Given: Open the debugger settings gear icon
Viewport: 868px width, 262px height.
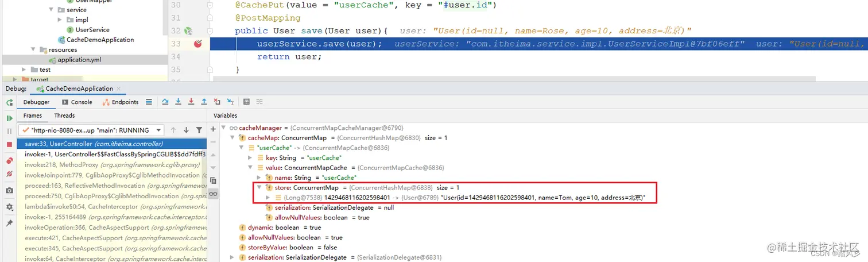Looking at the screenshot, I should pos(9,207).
